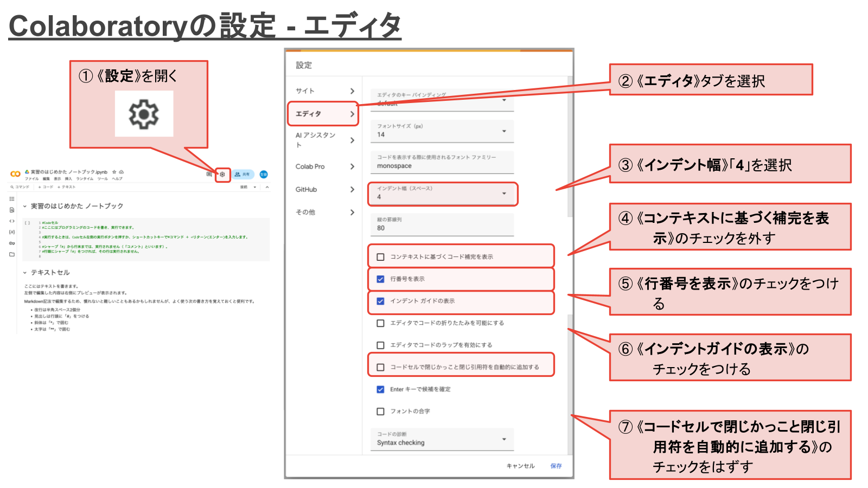Click the キャンセル button
Image resolution: width=868 pixels, height=488 pixels.
click(520, 466)
